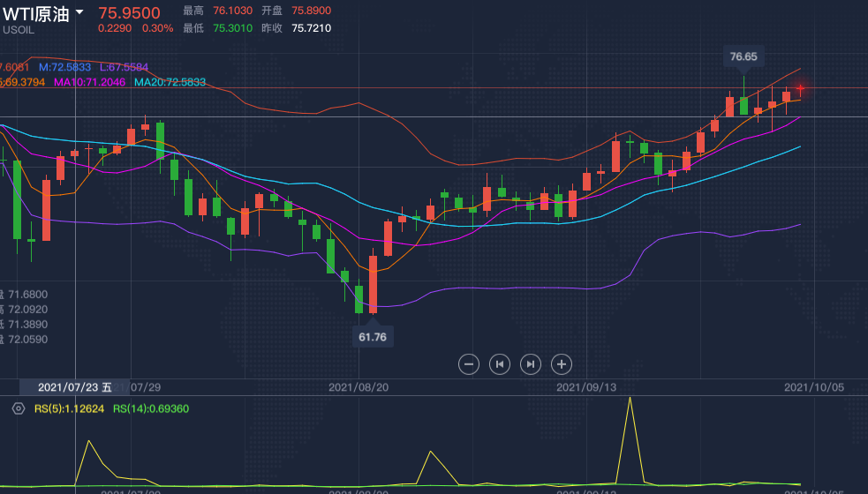Viewport: 868px width, 494px height.
Task: Jump to next candles with forward-step button
Action: pyautogui.click(x=530, y=363)
